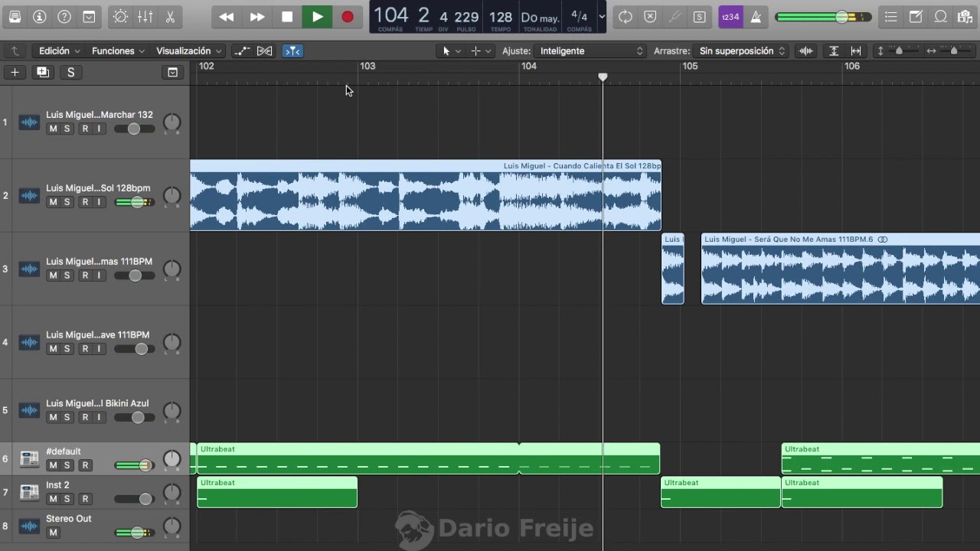Image resolution: width=980 pixels, height=551 pixels.
Task: Click the horizontal auto zoom button
Action: tap(856, 51)
